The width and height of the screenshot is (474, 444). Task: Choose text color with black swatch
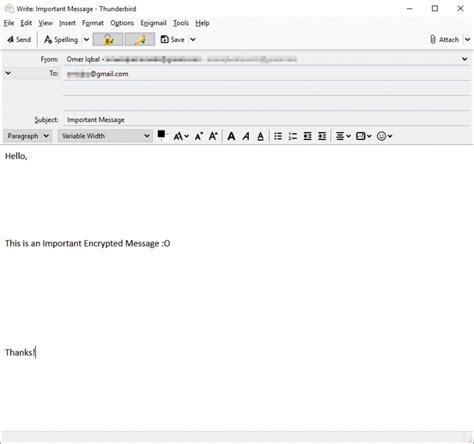pyautogui.click(x=162, y=134)
